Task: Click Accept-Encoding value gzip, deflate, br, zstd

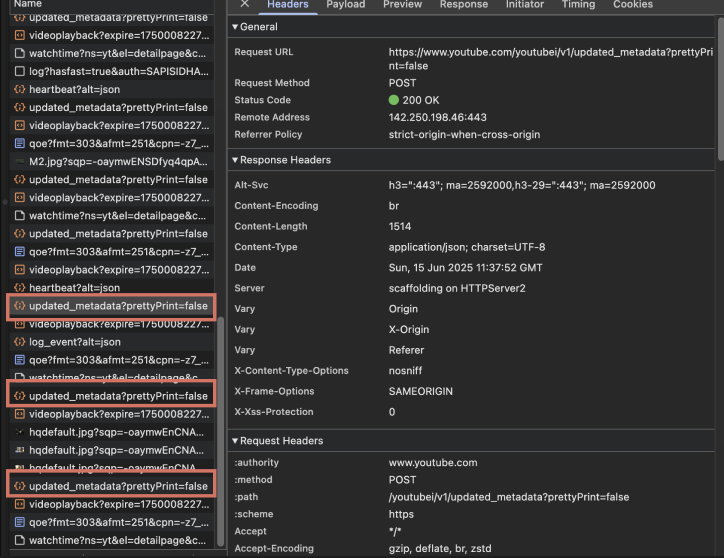Action: pos(440,548)
